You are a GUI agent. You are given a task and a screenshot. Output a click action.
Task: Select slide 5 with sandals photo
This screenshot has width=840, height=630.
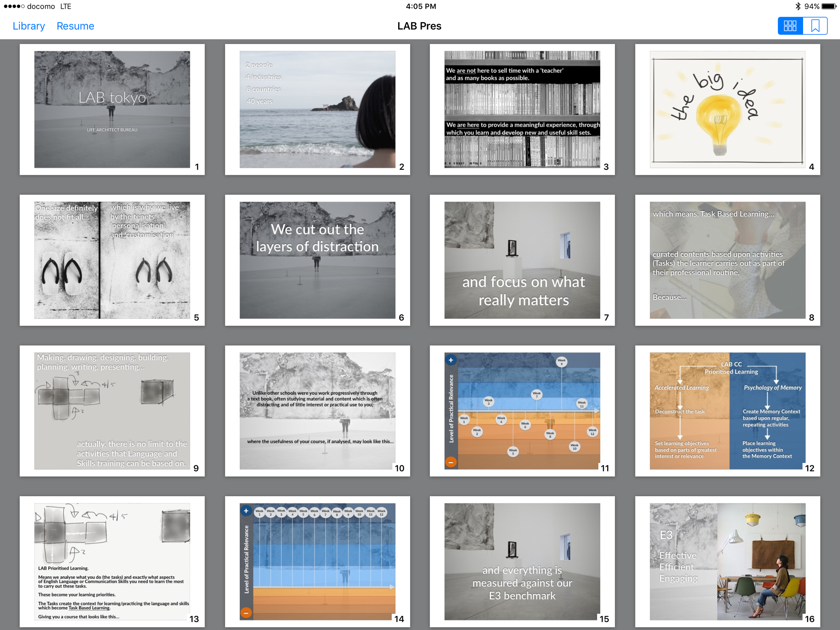coord(112,260)
